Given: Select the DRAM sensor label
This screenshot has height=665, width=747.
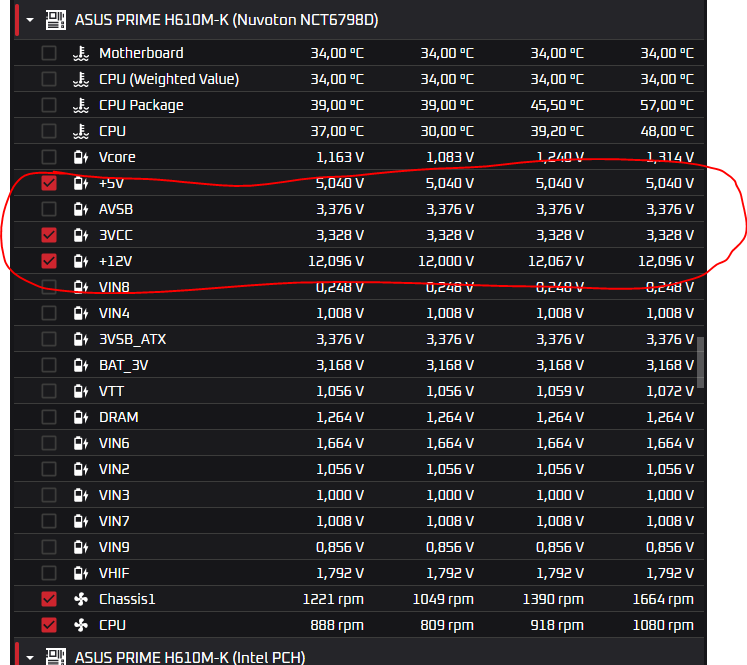Looking at the screenshot, I should [119, 417].
